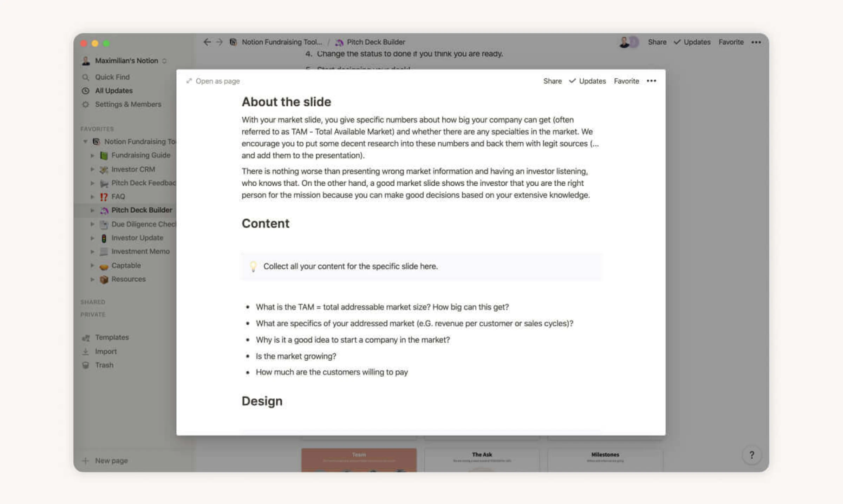
Task: Open the top bar three-dots page menu
Action: point(756,42)
